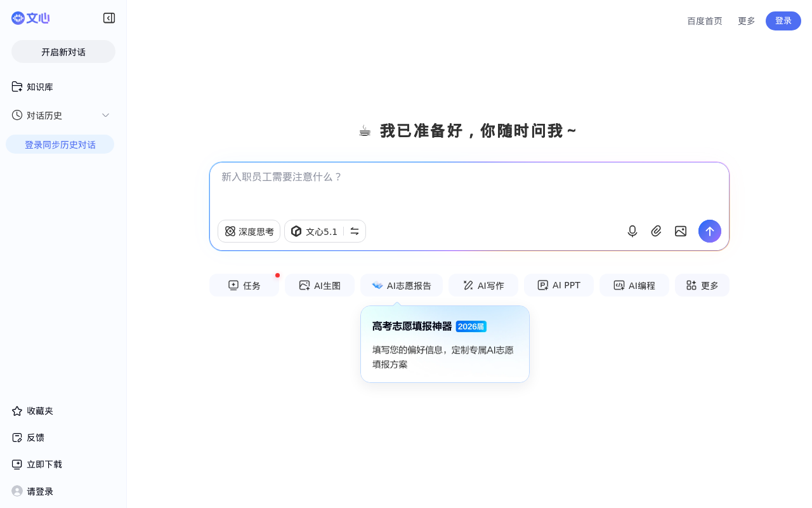Start a new chat with 开启新对话
This screenshot has width=812, height=508.
(x=63, y=51)
